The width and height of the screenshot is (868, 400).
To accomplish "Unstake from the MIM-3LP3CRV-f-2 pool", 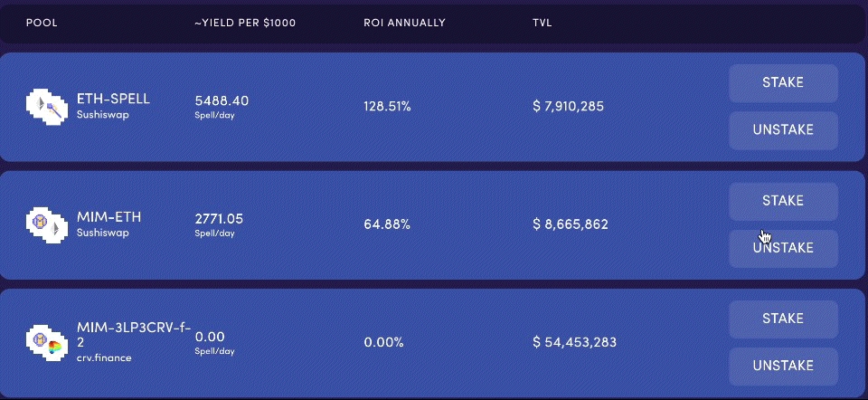I will (783, 366).
